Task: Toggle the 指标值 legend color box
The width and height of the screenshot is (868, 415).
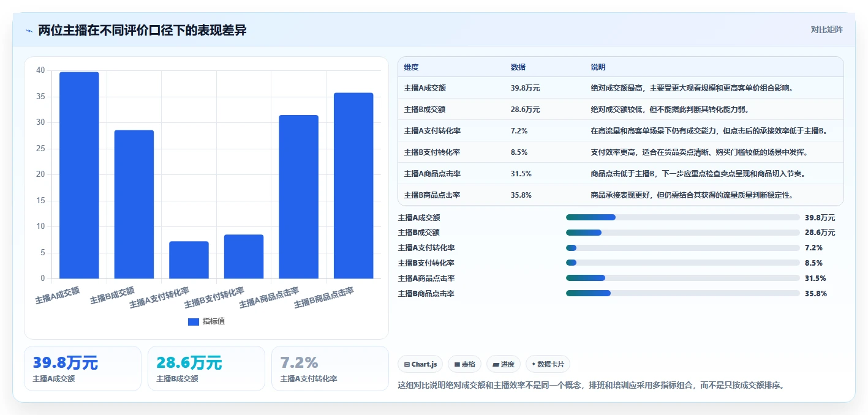Action: (x=194, y=321)
